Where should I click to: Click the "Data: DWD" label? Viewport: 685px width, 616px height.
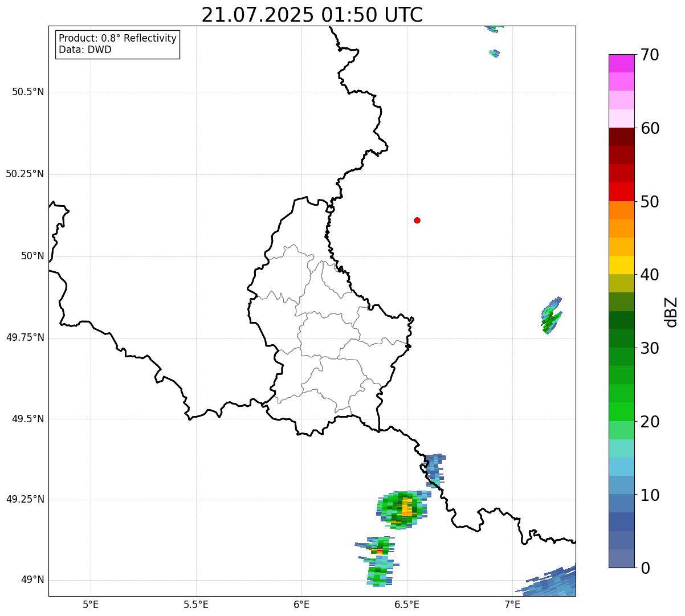pos(85,50)
